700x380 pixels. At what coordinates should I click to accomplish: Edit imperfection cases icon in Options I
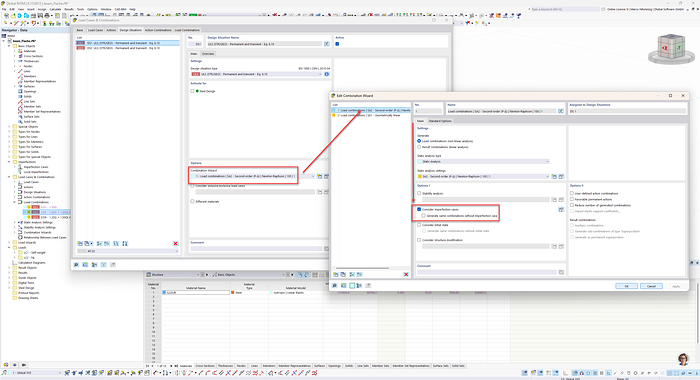561,209
